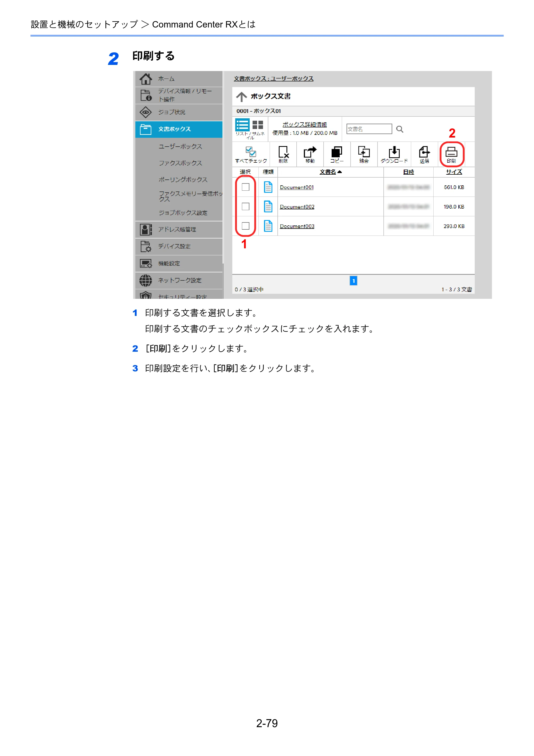Open ジョブ状況 eye icon
Screen dimensions: 534x756
coord(146,112)
